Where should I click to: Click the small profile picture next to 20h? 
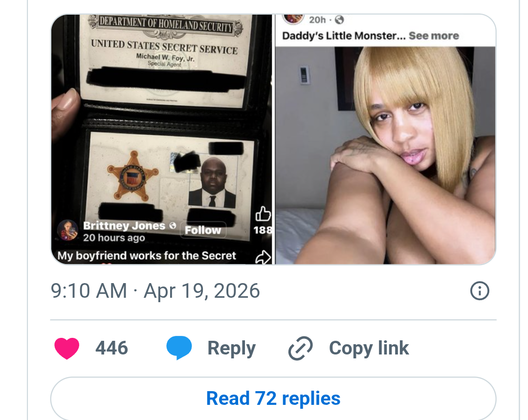(293, 18)
